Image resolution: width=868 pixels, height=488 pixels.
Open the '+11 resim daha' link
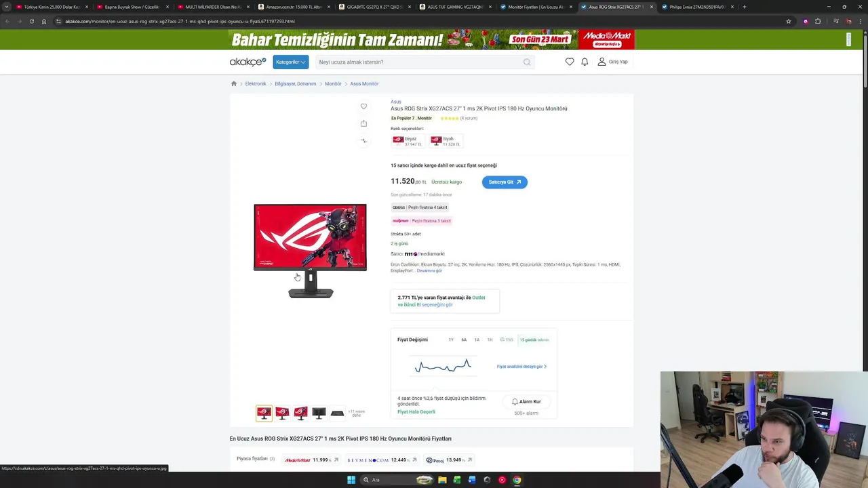[357, 413]
